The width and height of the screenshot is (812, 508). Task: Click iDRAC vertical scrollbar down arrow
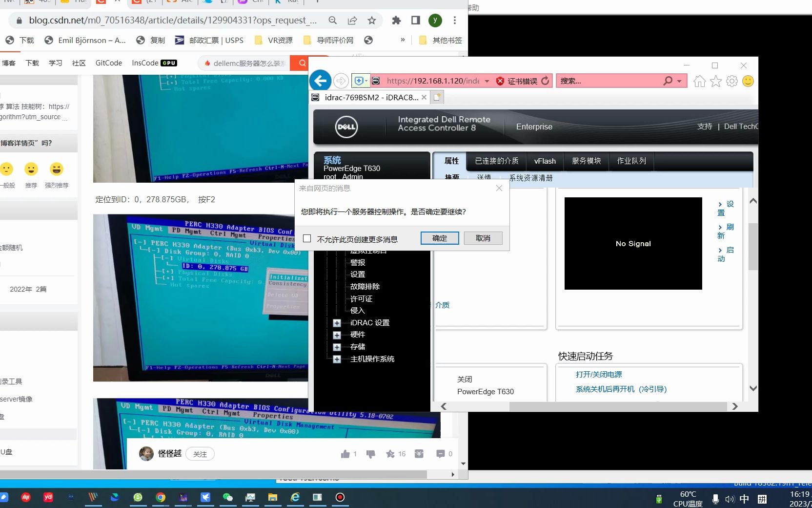pyautogui.click(x=753, y=389)
